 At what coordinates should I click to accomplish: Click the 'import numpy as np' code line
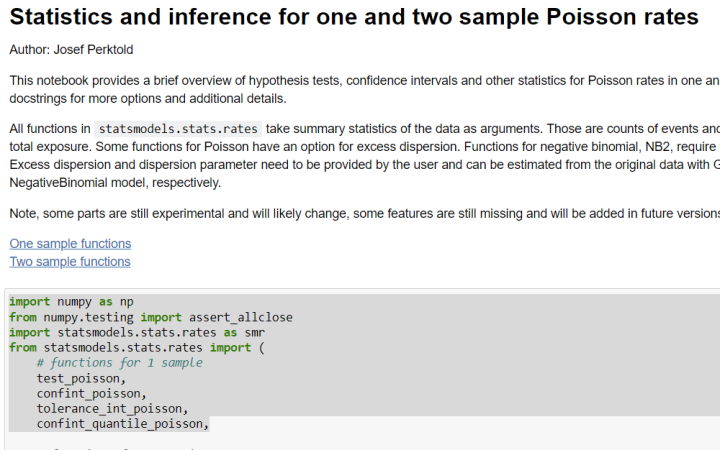pyautogui.click(x=71, y=301)
